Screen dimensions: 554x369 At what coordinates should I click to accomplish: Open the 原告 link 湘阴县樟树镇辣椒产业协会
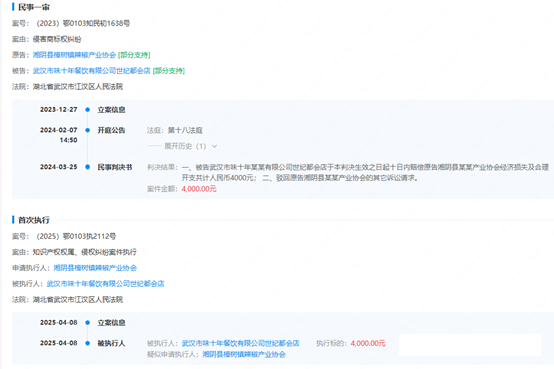pos(74,55)
